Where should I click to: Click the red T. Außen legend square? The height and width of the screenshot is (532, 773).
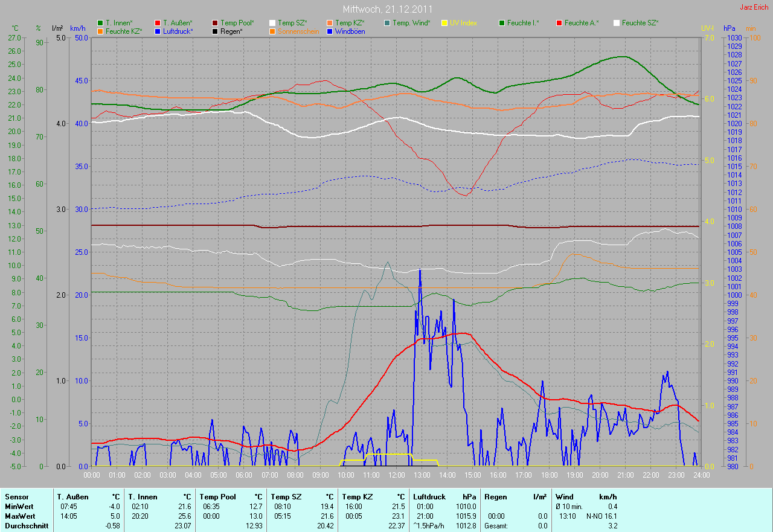click(x=158, y=23)
